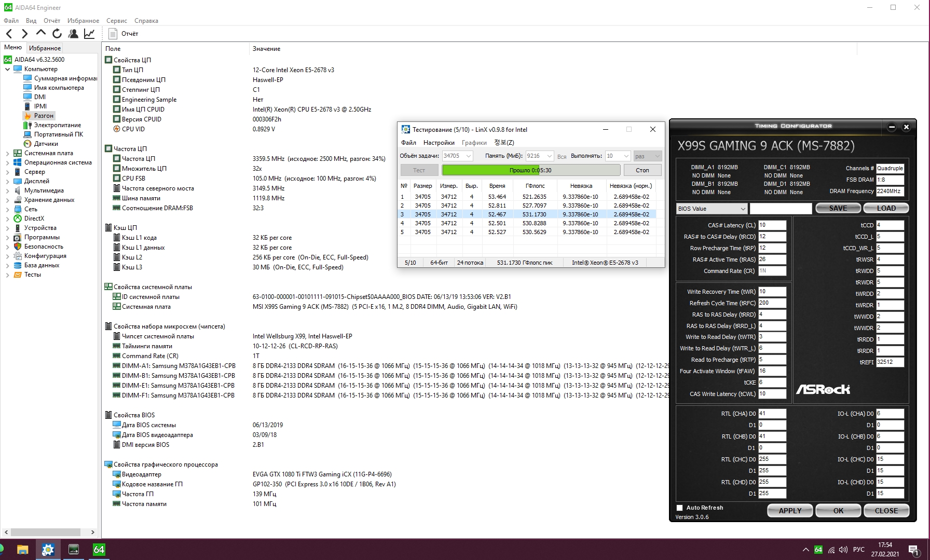Image resolution: width=930 pixels, height=560 pixels.
Task: Open the Настройки menu in LinX
Action: coord(439,143)
